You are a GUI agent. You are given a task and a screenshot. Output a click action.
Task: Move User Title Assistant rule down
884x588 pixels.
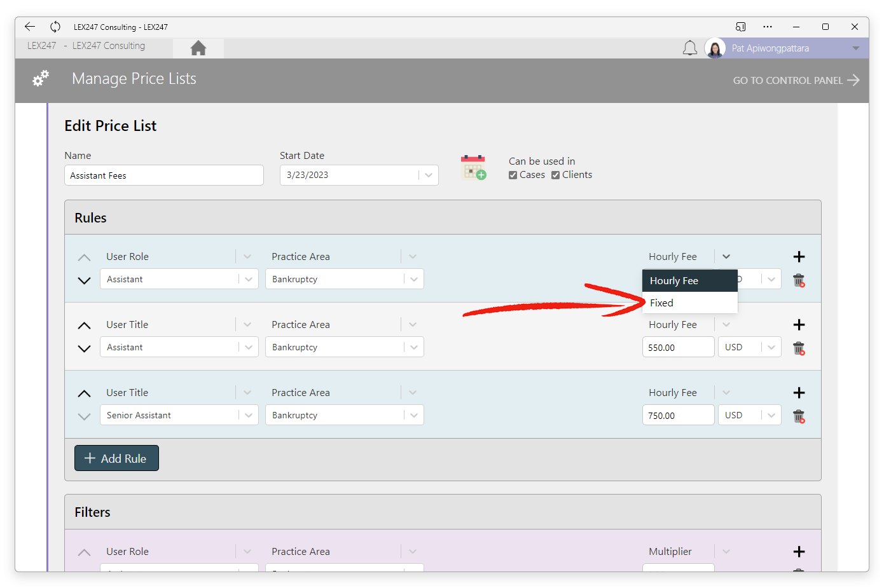coord(84,348)
